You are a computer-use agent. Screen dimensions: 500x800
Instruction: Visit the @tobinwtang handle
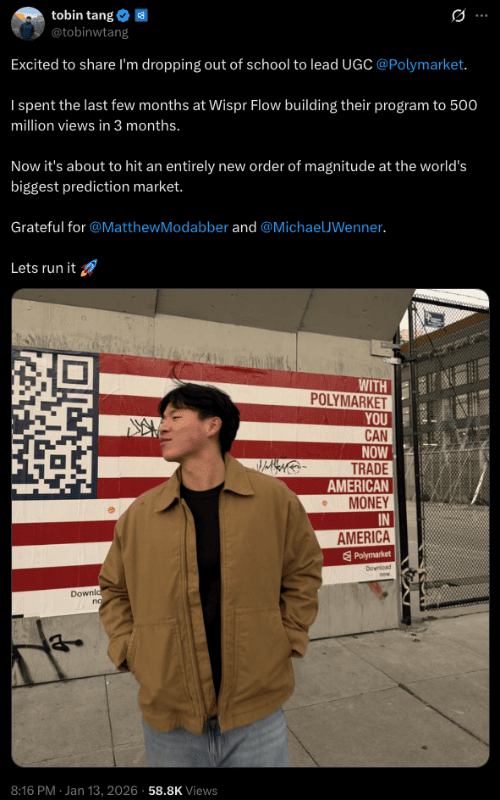89,33
